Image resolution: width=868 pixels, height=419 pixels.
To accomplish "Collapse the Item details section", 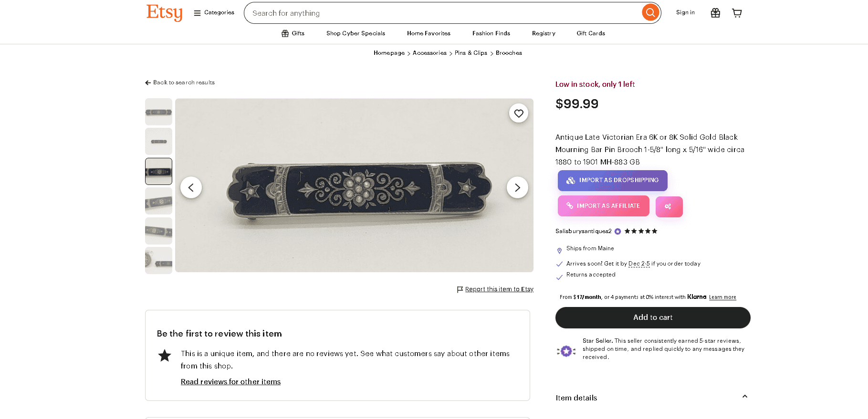I will 744,397.
